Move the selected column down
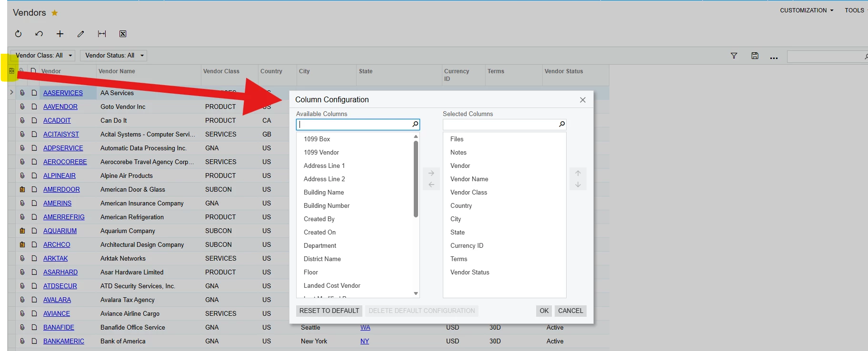868x351 pixels. tap(578, 185)
